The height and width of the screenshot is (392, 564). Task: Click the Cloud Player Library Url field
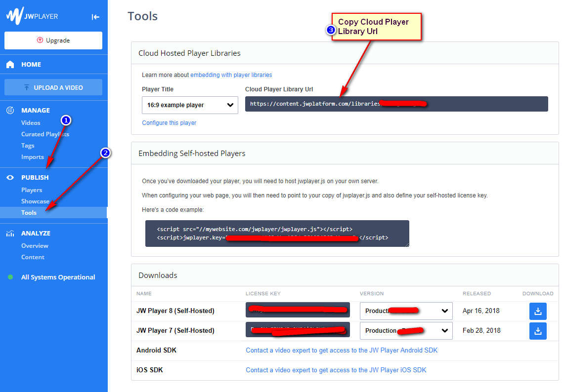click(396, 104)
